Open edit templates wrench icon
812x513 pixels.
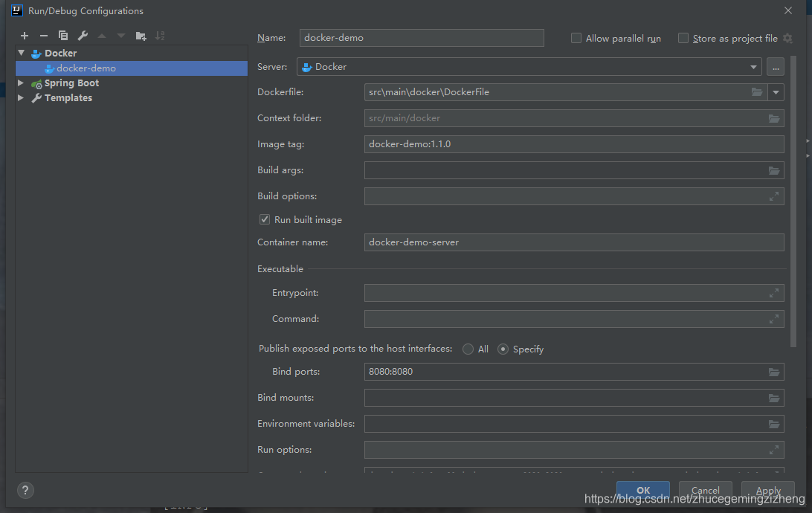coord(83,36)
